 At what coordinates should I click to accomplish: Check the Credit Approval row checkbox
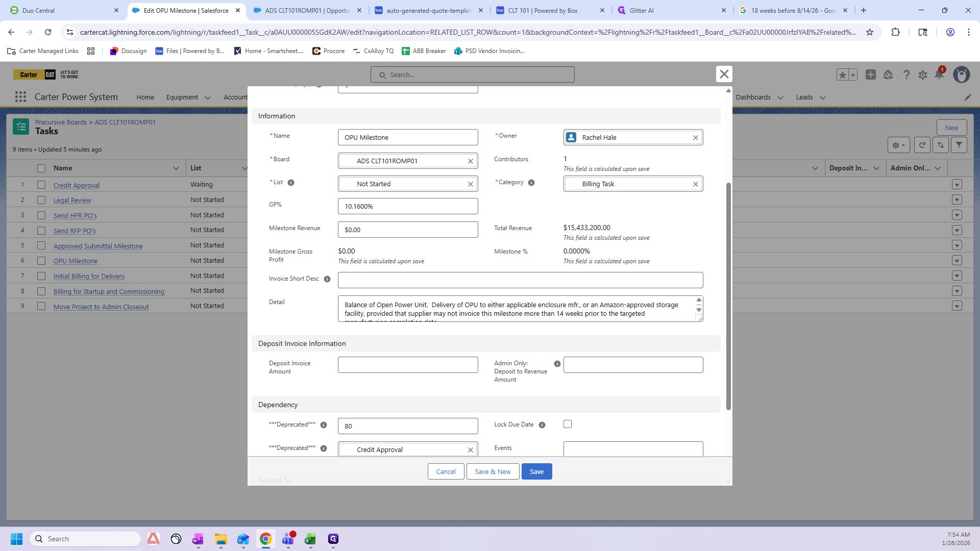coord(41,185)
